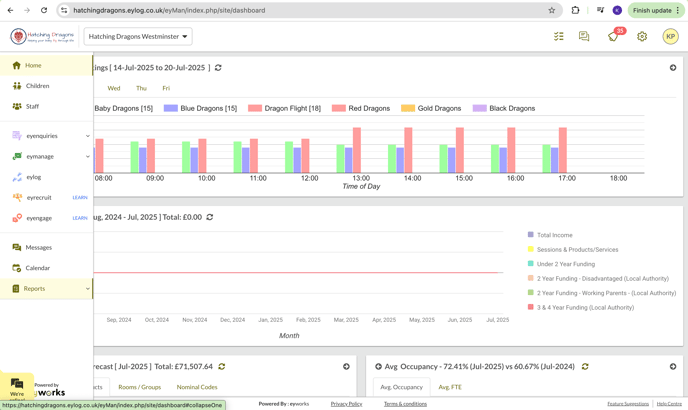Expand the Reports sidebar section
The width and height of the screenshot is (688, 410).
(47, 289)
